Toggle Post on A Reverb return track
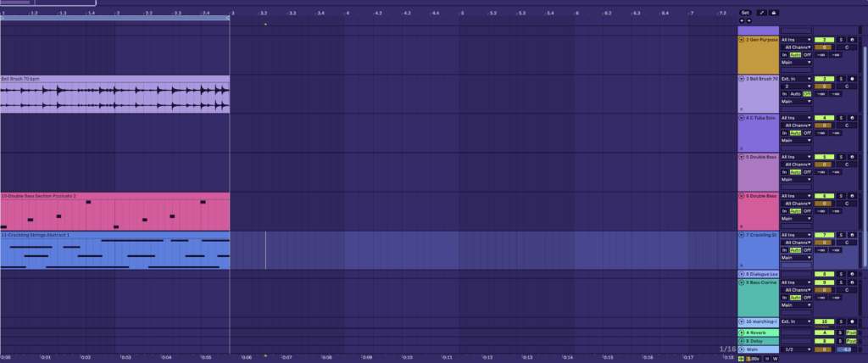 [851, 332]
